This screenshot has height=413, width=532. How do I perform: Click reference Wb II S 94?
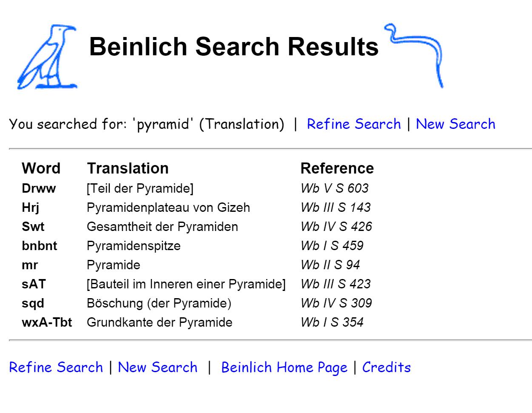click(330, 265)
